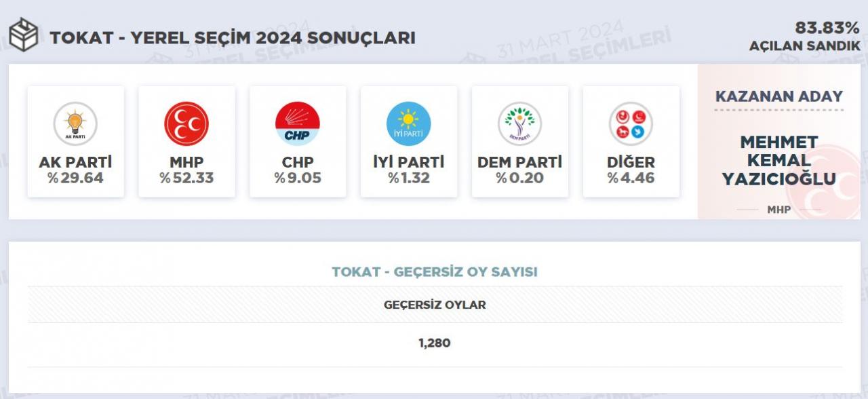Screen dimensions: 868x399
Task: Click the CHP %9.05 vote percentage
Action: 298,178
